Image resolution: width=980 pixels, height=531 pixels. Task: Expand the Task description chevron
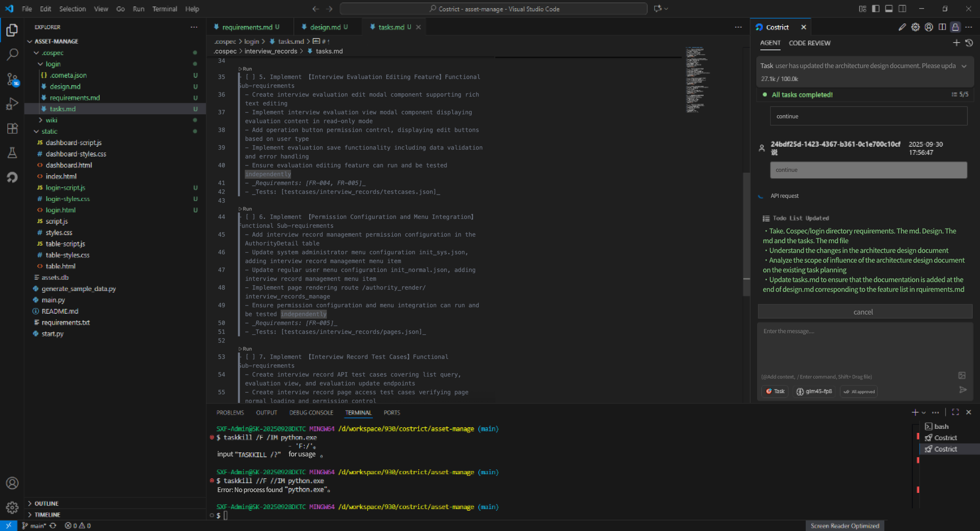click(x=964, y=66)
